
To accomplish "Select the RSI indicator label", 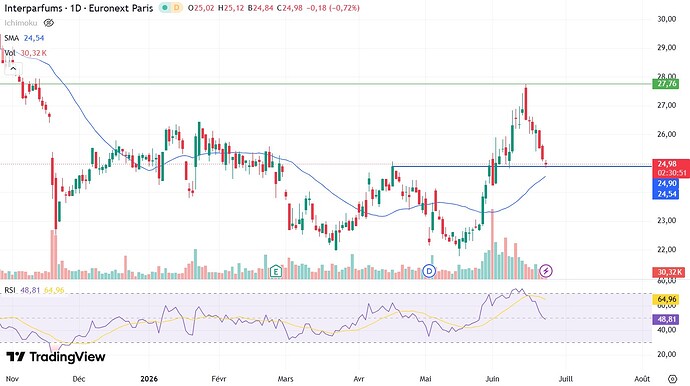I will pos(10,290).
